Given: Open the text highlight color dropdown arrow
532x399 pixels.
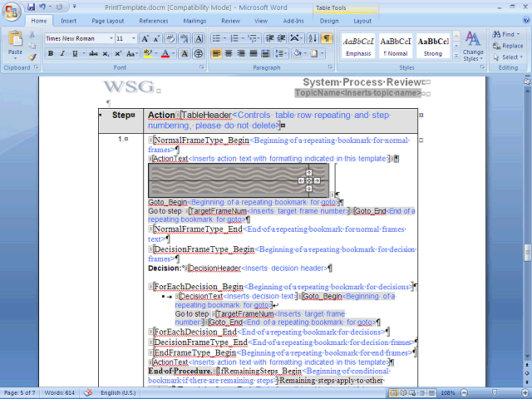Looking at the screenshot, I should tap(156, 53).
